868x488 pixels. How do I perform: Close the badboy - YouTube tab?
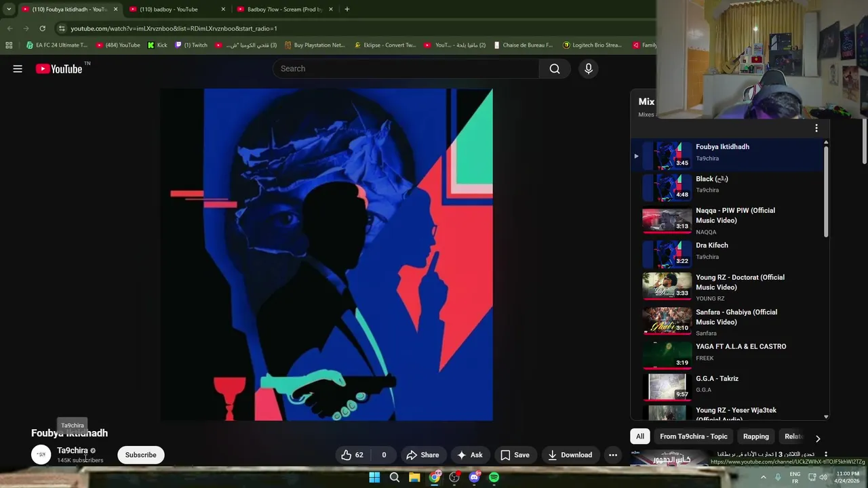(223, 9)
